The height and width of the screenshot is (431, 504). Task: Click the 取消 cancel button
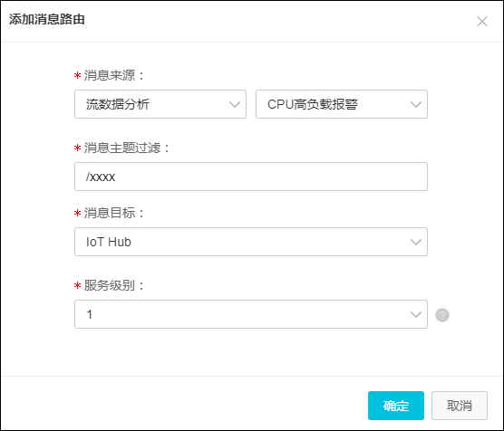[460, 406]
